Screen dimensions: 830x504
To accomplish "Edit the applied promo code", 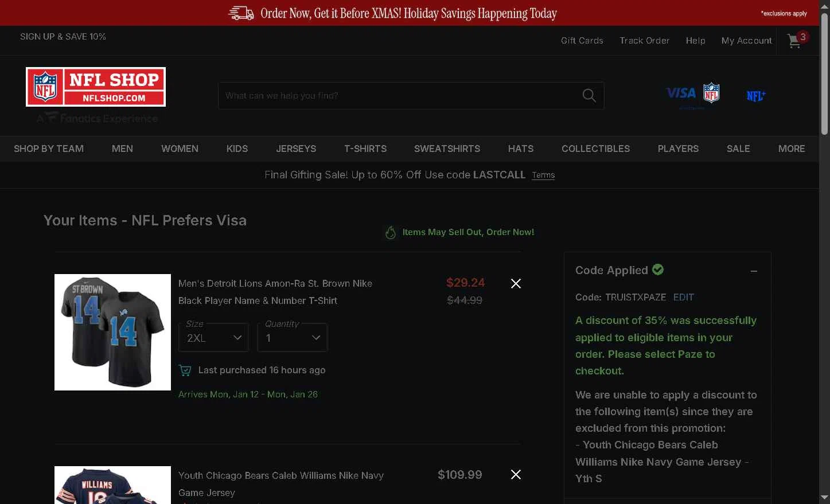I will click(x=683, y=297).
